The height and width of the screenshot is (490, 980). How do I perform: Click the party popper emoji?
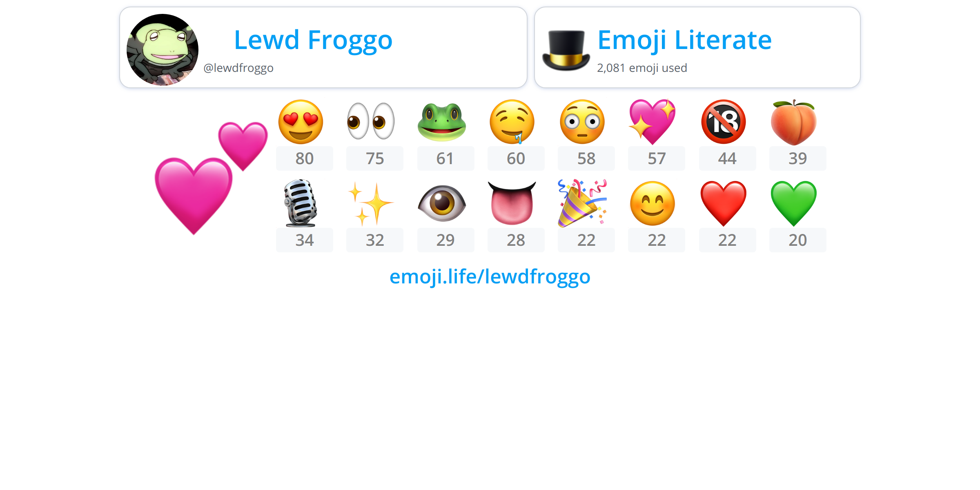click(582, 203)
